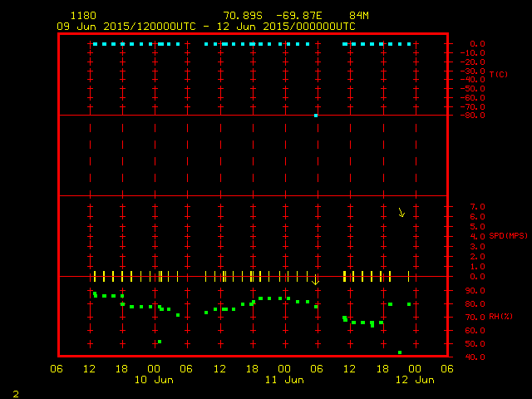Viewport: 532px width, 399px height.
Task: Click the station ID 1180 label
Action: click(x=83, y=16)
